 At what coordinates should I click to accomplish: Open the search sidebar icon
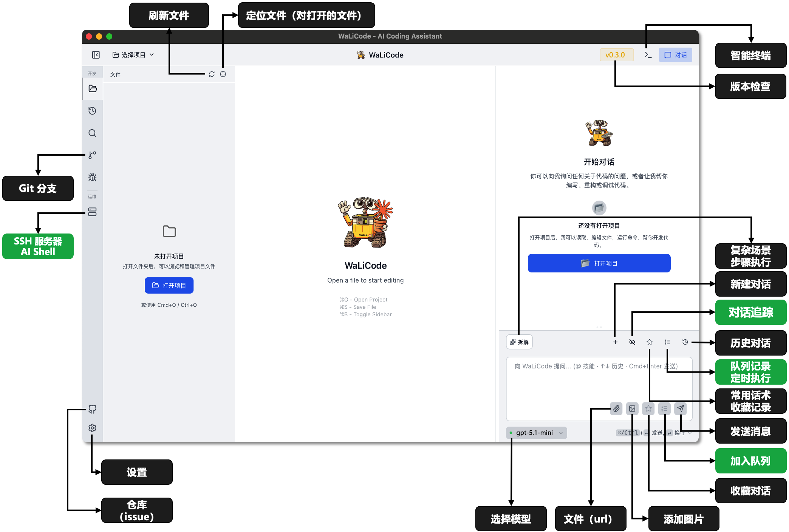[x=93, y=133]
